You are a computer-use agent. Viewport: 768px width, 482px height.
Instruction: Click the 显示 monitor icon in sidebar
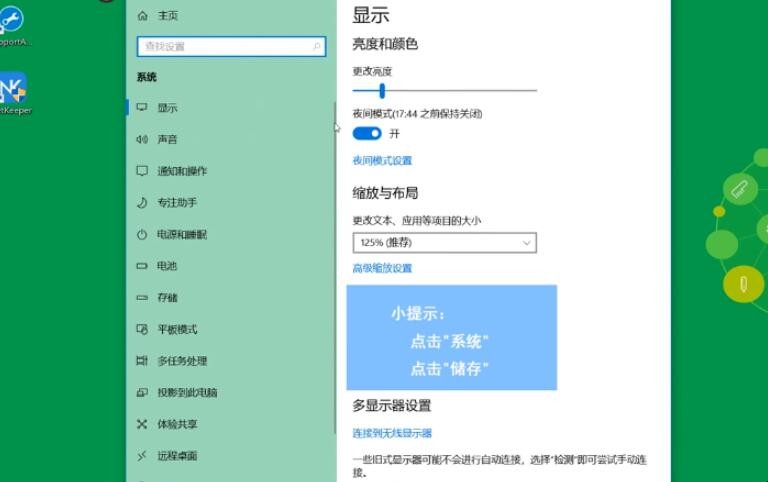point(142,107)
